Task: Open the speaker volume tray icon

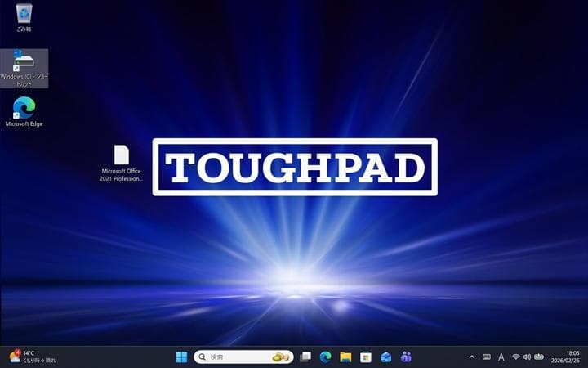Action: (527, 357)
